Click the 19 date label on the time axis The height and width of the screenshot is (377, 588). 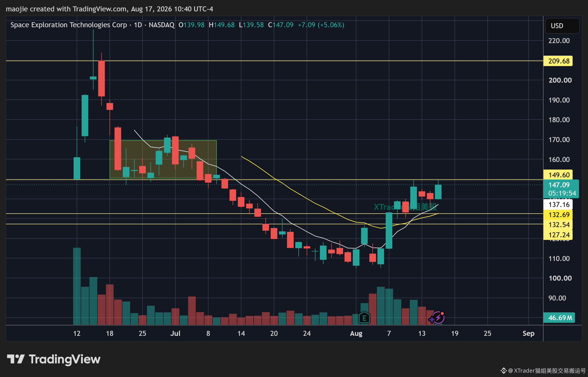point(455,333)
